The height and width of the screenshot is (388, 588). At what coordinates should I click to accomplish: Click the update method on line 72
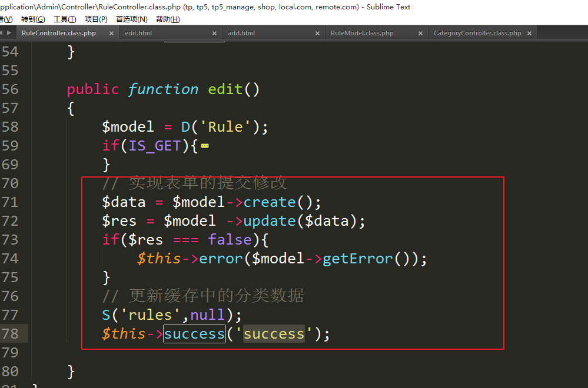click(270, 221)
